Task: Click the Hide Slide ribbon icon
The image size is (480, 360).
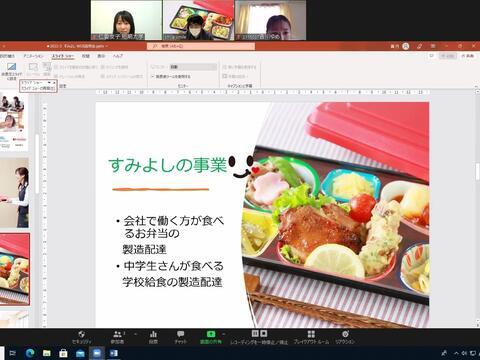Action: click(x=11, y=72)
